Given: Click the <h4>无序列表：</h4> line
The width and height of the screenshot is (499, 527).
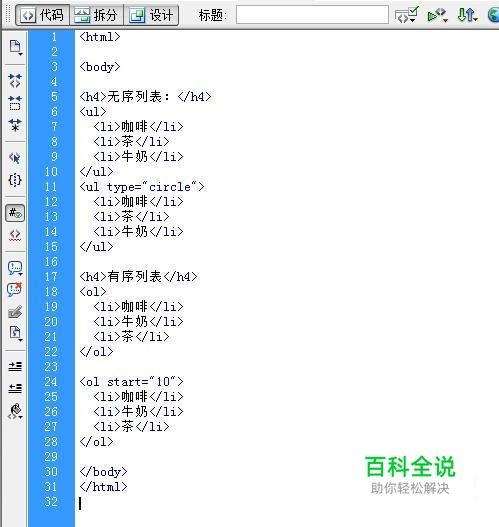Looking at the screenshot, I should (145, 97).
